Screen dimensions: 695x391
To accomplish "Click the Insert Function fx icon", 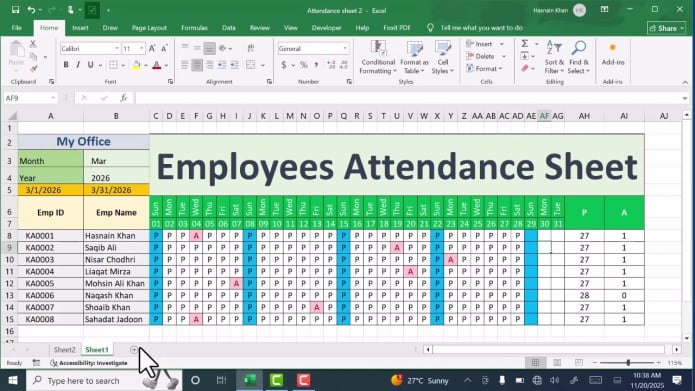I will [124, 98].
